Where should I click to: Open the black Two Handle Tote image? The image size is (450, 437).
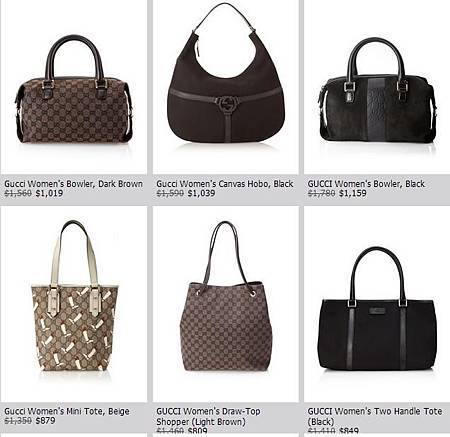(377, 308)
